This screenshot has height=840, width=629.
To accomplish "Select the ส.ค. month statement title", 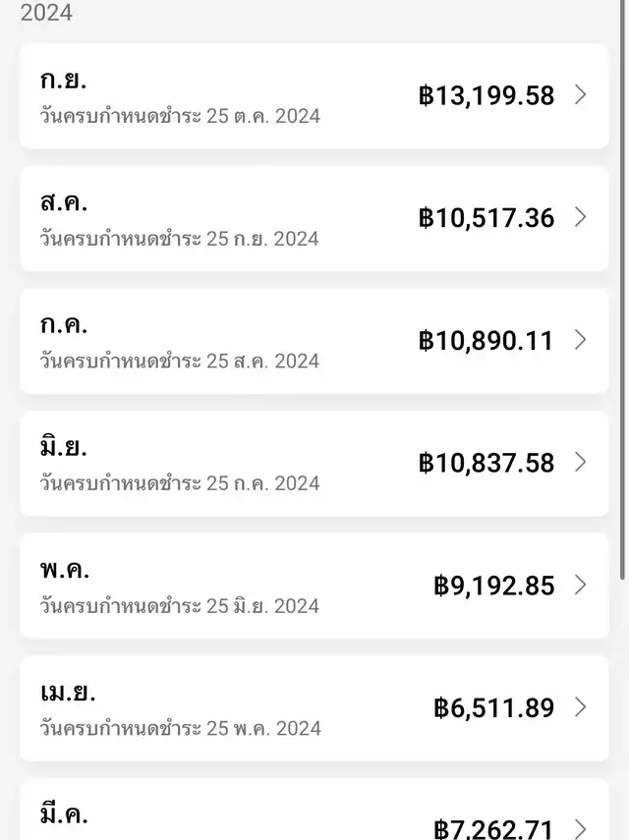I will [x=64, y=202].
